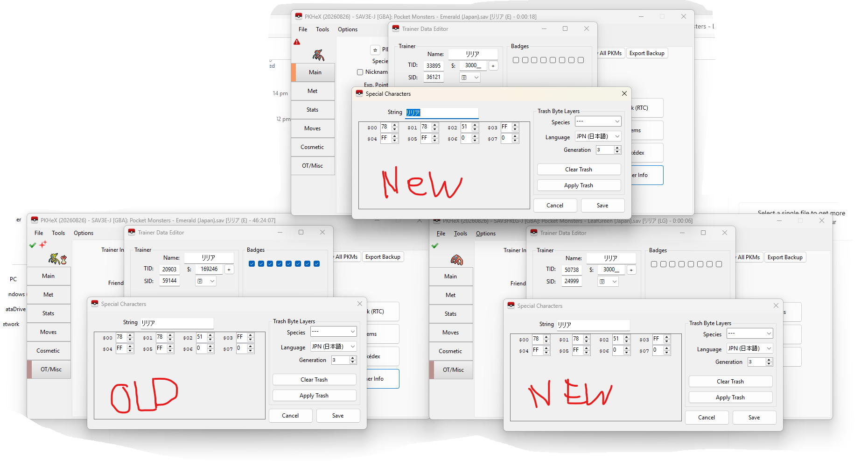Click the TID field showing 50738

[x=572, y=270]
